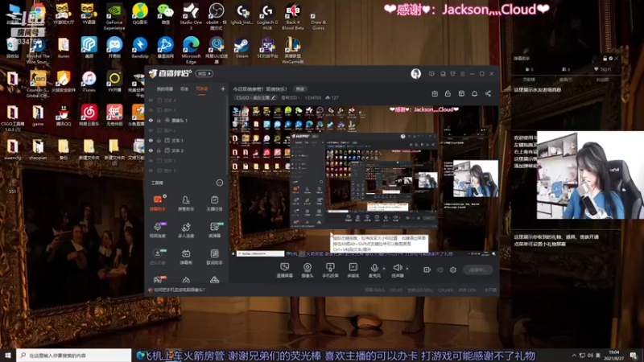This screenshot has width=644, height=362.
Task: Click the unlock icon in stream header
Action: click(x=448, y=93)
